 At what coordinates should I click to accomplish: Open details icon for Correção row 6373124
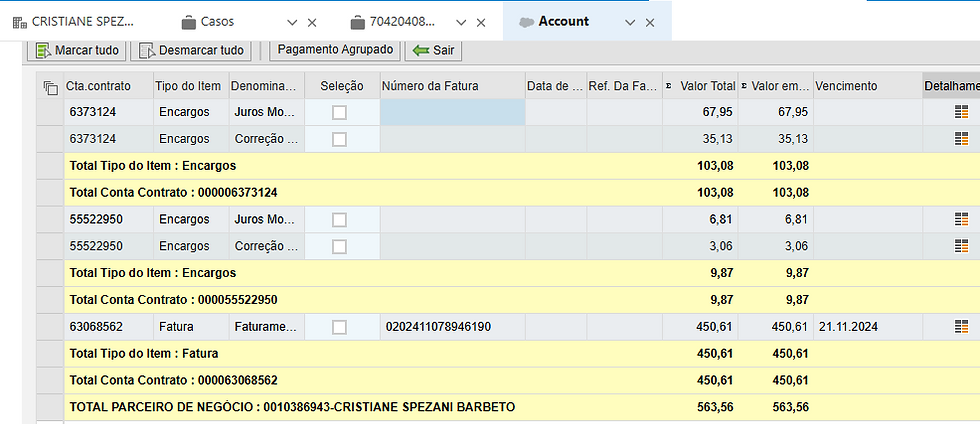click(962, 139)
